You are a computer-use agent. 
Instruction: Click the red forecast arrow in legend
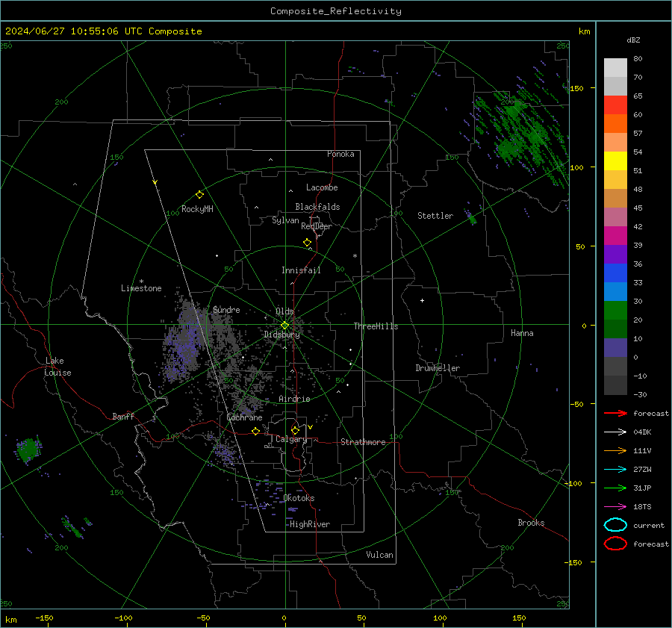615,413
